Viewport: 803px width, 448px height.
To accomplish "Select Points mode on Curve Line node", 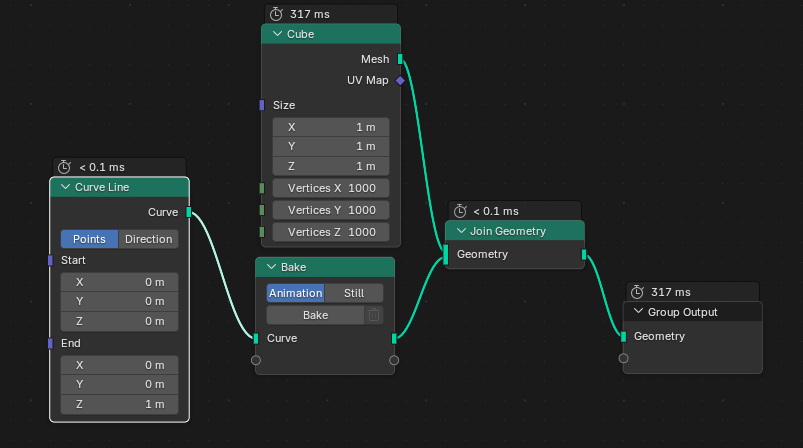I will click(89, 239).
